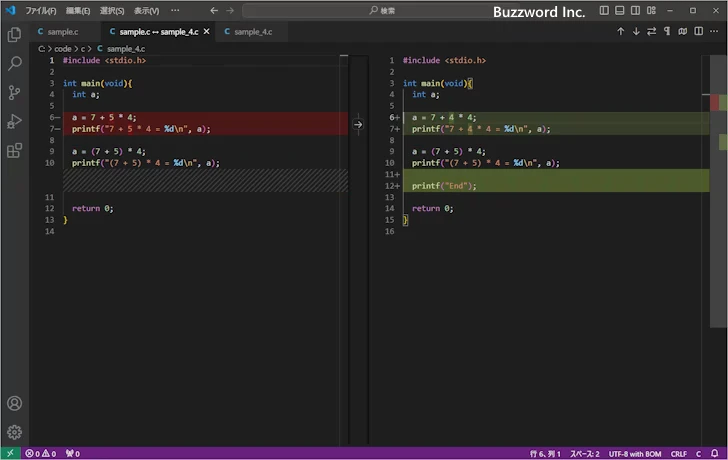Toggle the bottom panel layout button

(x=620, y=10)
